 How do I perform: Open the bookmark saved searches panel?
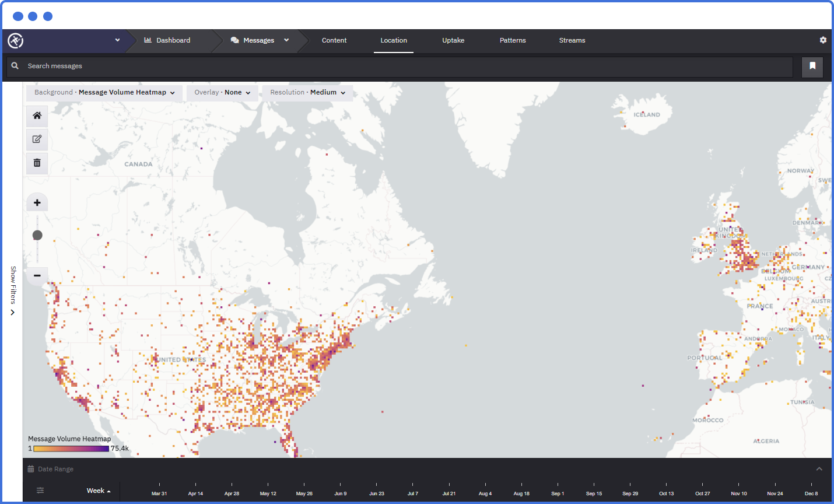812,66
